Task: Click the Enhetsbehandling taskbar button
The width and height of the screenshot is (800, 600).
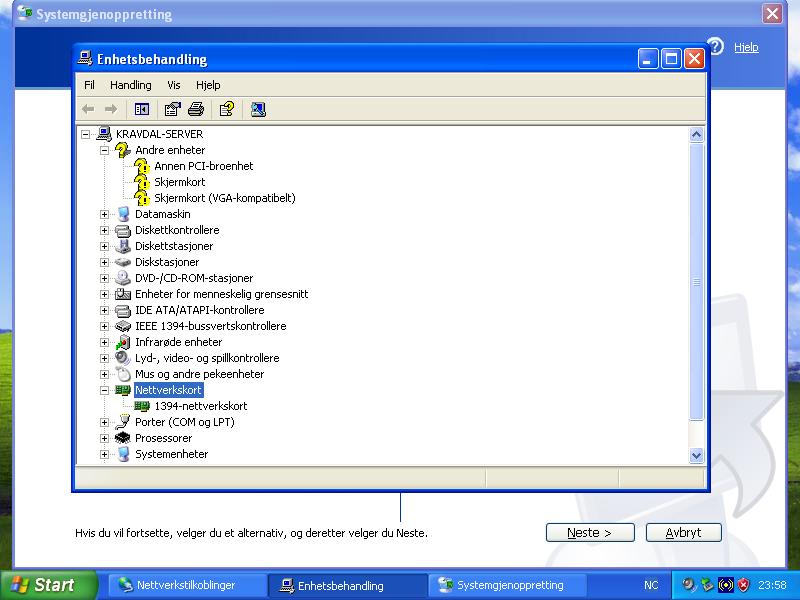Action: (348, 585)
